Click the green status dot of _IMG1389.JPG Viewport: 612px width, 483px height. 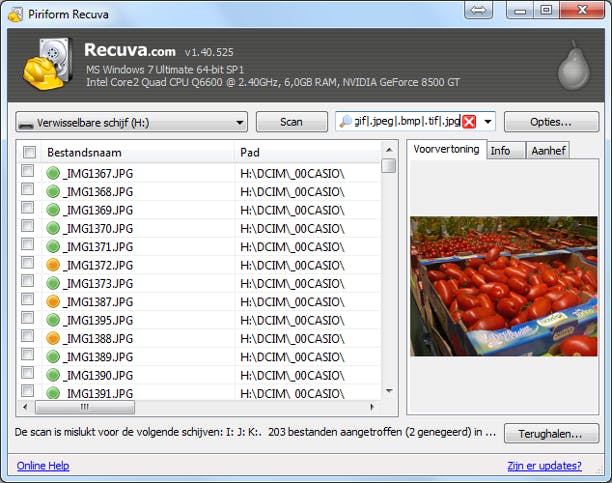pos(53,356)
